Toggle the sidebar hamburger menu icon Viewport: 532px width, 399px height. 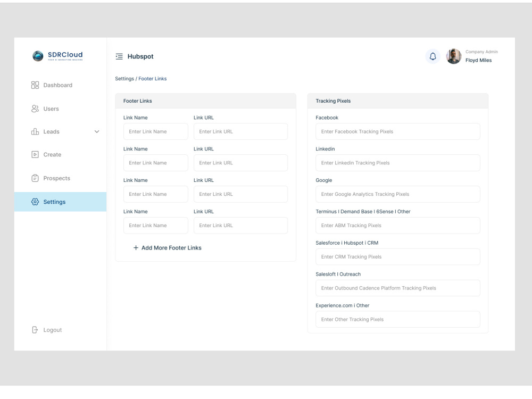click(119, 56)
